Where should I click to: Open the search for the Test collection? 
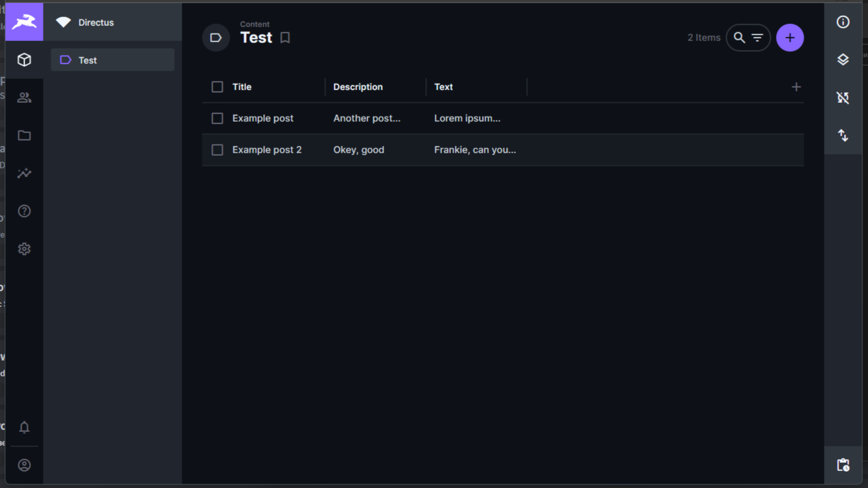[738, 37]
